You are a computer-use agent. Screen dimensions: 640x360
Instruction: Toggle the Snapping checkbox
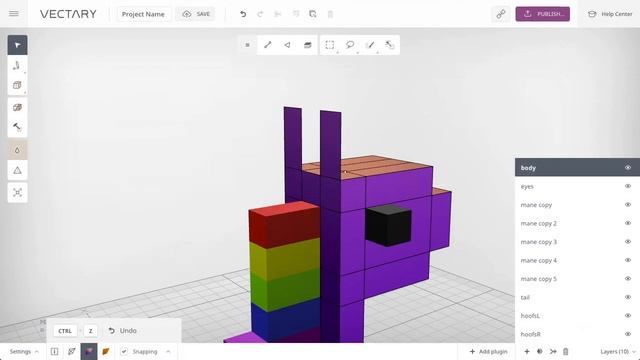pos(124,351)
